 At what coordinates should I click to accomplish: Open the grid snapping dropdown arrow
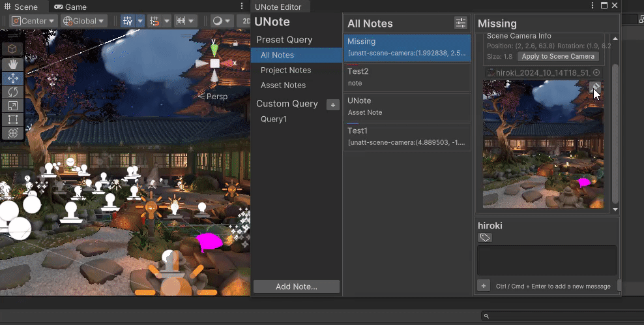[x=167, y=21]
